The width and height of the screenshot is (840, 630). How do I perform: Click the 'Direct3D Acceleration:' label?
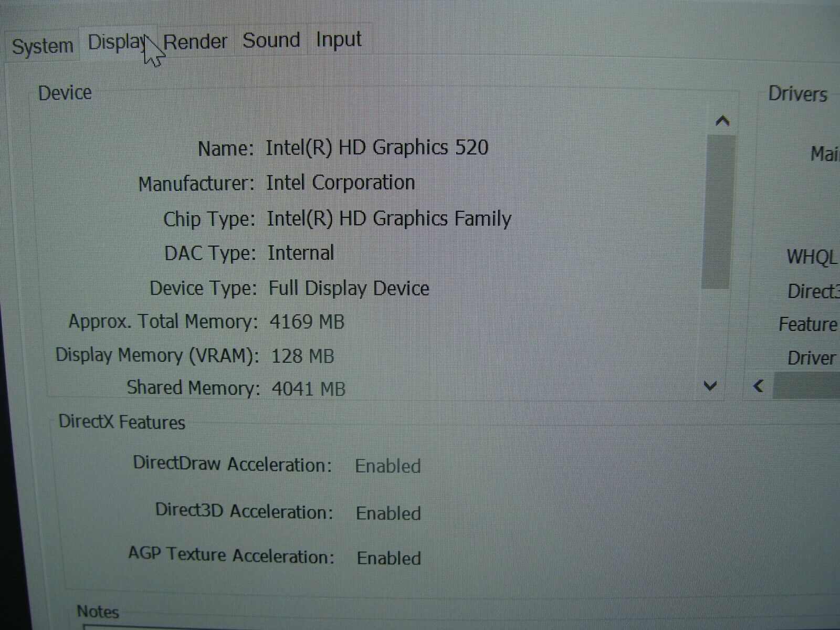(244, 511)
